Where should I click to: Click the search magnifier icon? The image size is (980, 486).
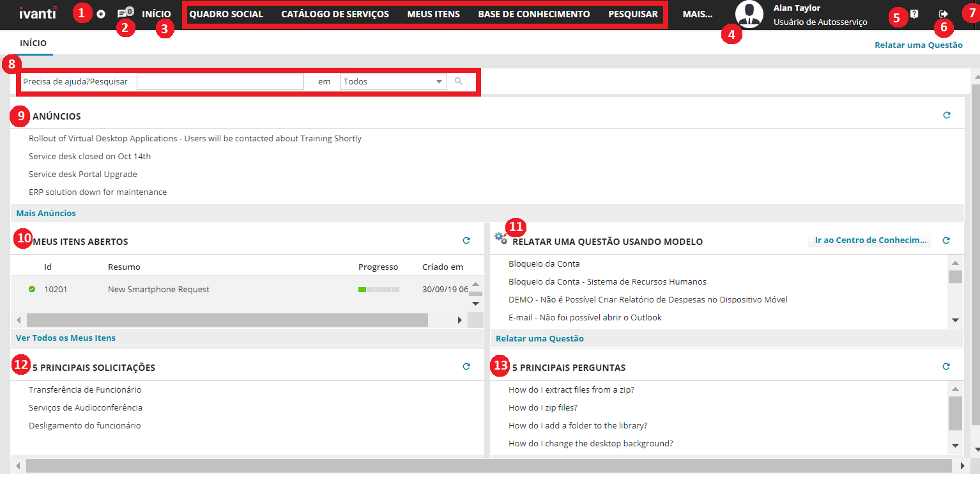(459, 81)
